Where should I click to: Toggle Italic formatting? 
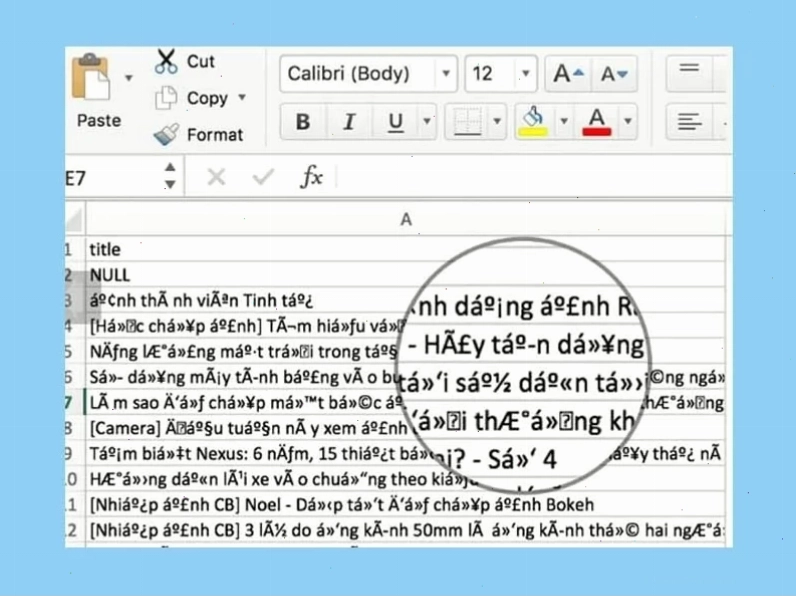[x=349, y=121]
